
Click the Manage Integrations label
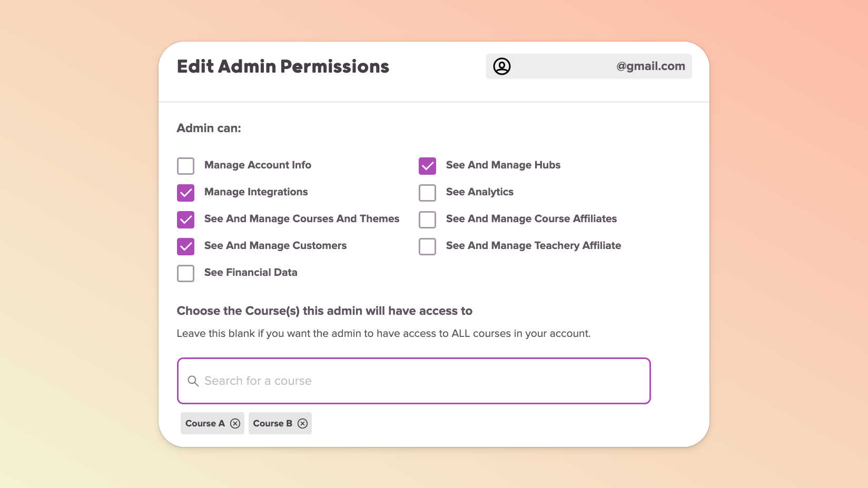[256, 192]
